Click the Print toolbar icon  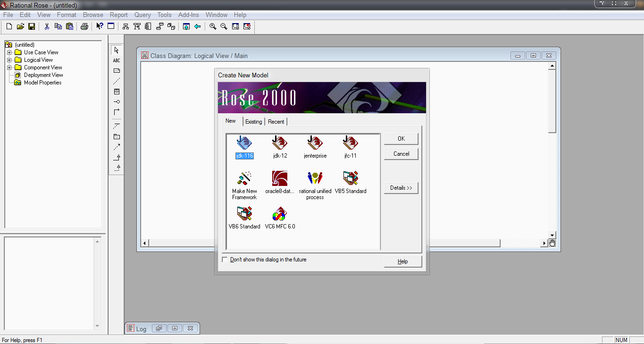[x=84, y=26]
